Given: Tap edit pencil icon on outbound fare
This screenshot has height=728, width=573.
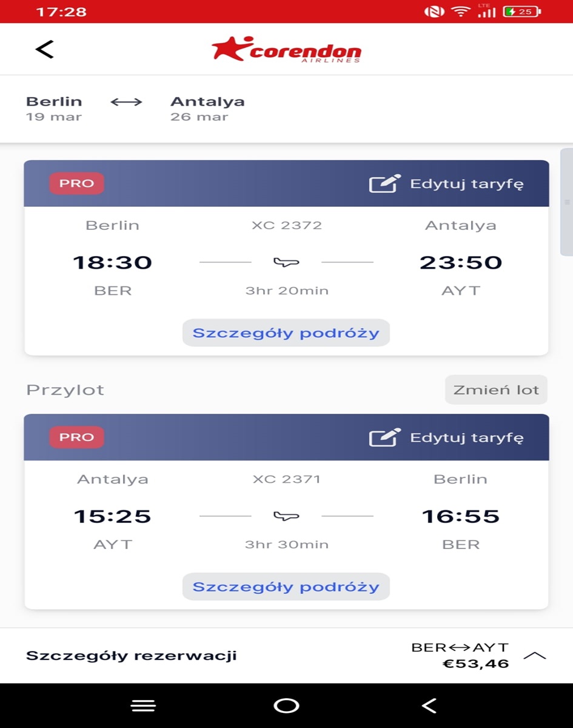Looking at the screenshot, I should tap(385, 183).
